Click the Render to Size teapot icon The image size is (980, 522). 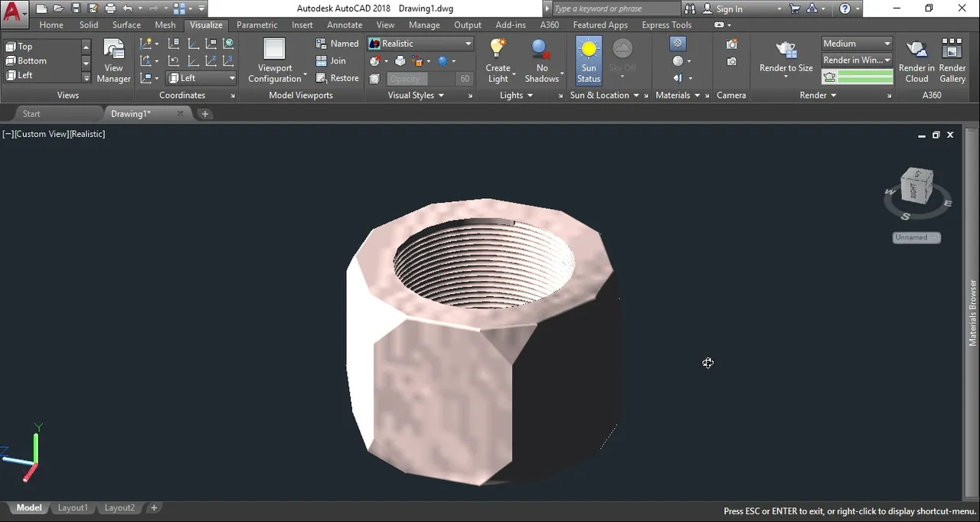click(786, 50)
